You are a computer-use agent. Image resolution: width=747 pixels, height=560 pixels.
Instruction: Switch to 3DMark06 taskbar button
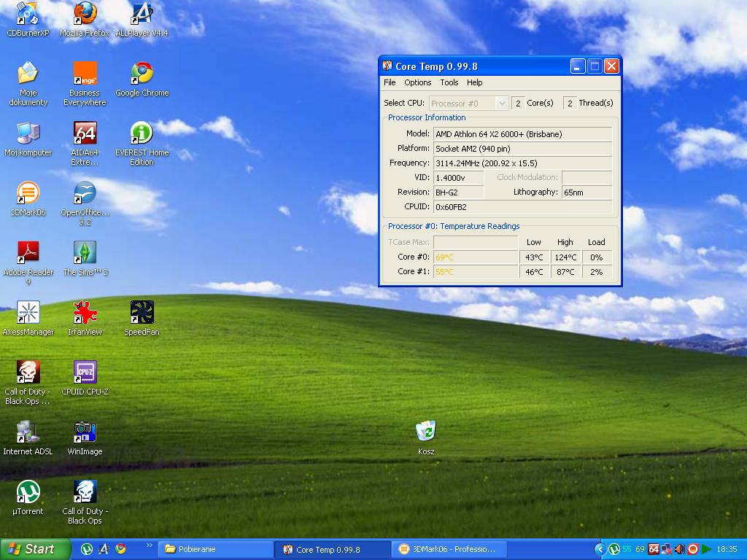[446, 549]
